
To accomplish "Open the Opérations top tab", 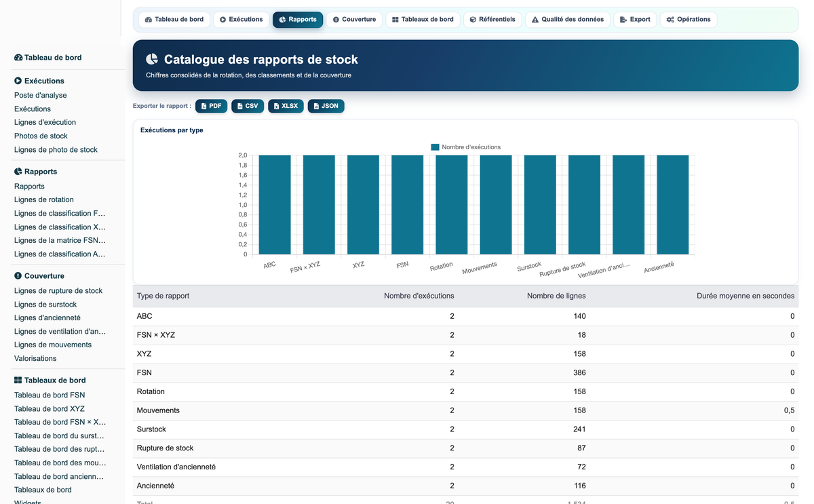I will tap(689, 20).
